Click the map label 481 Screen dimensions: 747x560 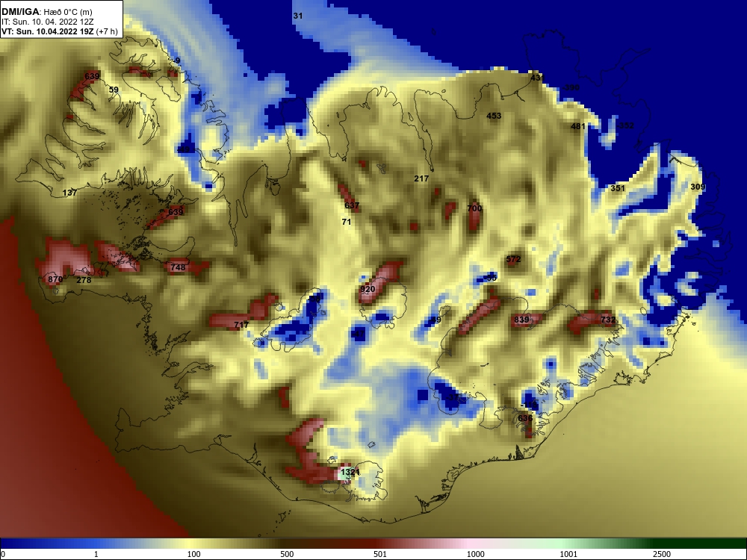pos(578,126)
